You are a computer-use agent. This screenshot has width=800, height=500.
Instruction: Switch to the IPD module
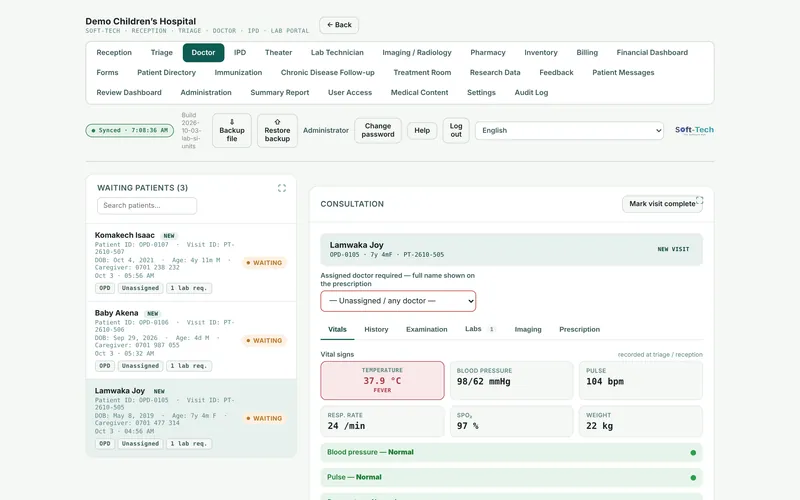coord(240,53)
